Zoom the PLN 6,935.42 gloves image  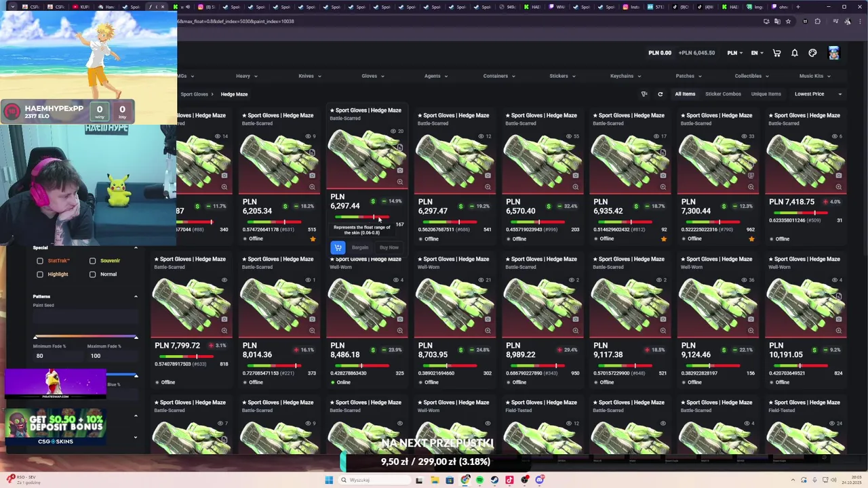(x=663, y=187)
